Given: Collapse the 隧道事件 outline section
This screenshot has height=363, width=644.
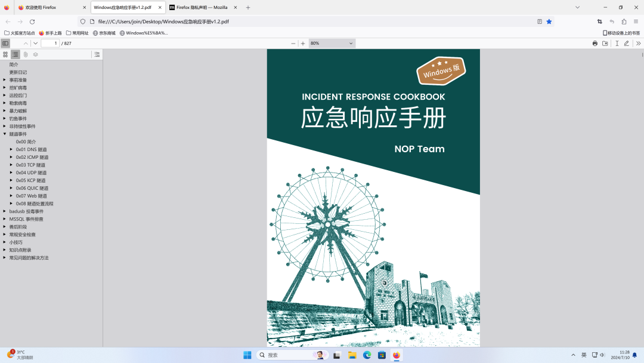Looking at the screenshot, I should (x=5, y=134).
